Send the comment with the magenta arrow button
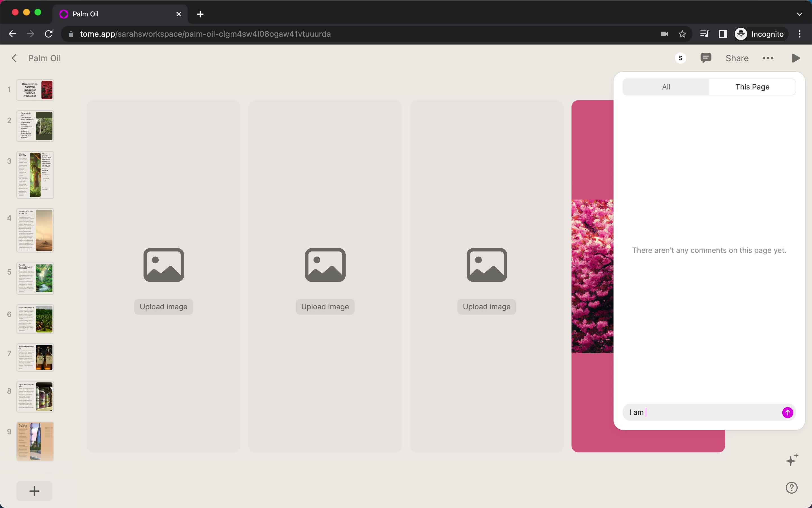812x508 pixels. coord(787,412)
